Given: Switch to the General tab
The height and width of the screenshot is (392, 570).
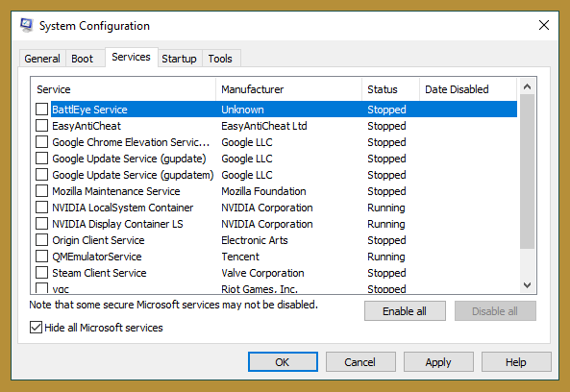Looking at the screenshot, I should [42, 59].
